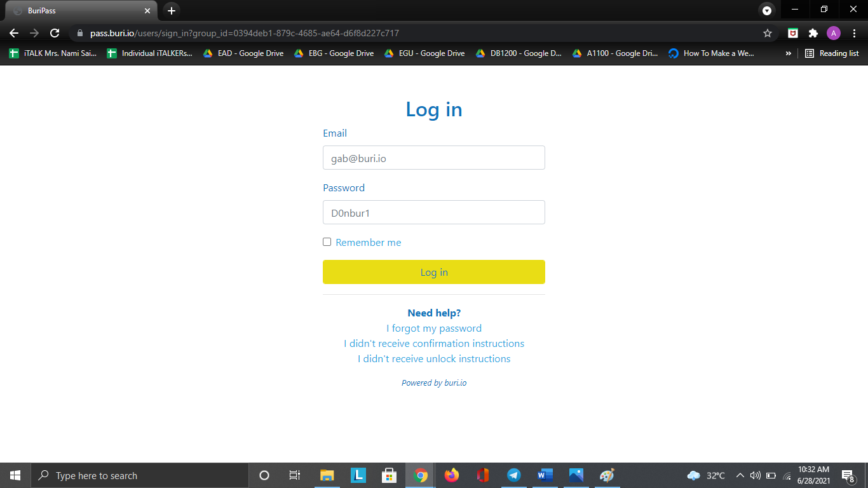Switch to Chrome on the taskbar
The height and width of the screenshot is (488, 868).
coord(420,475)
